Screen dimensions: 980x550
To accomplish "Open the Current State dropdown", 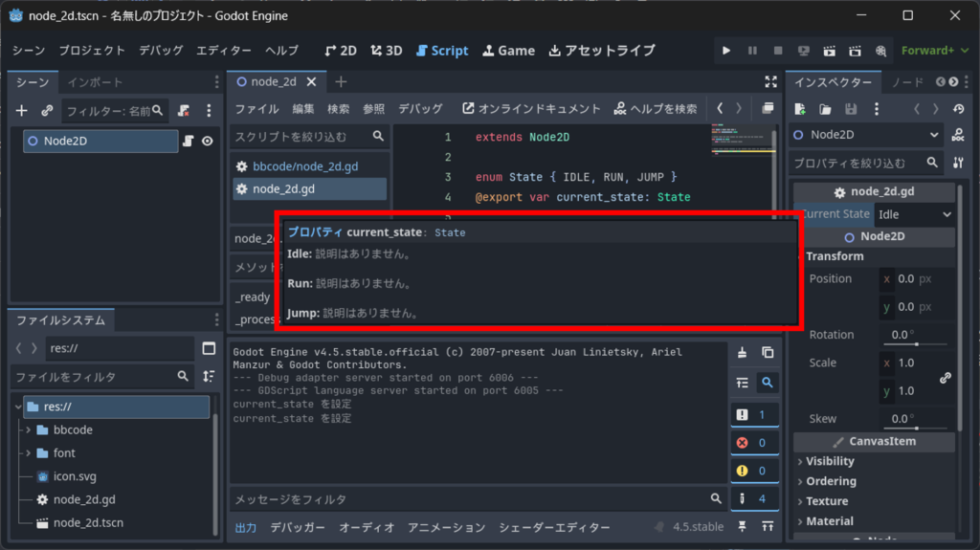I will click(x=915, y=214).
